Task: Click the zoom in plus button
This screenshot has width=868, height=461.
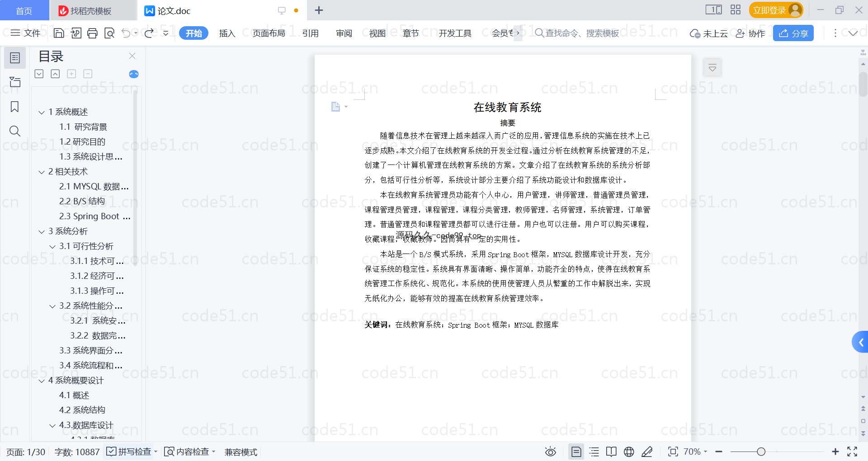Action: pos(835,452)
